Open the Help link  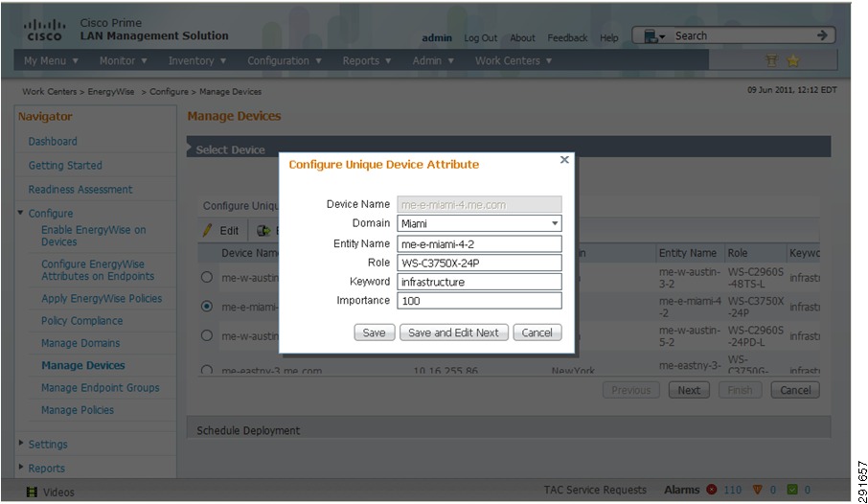609,37
